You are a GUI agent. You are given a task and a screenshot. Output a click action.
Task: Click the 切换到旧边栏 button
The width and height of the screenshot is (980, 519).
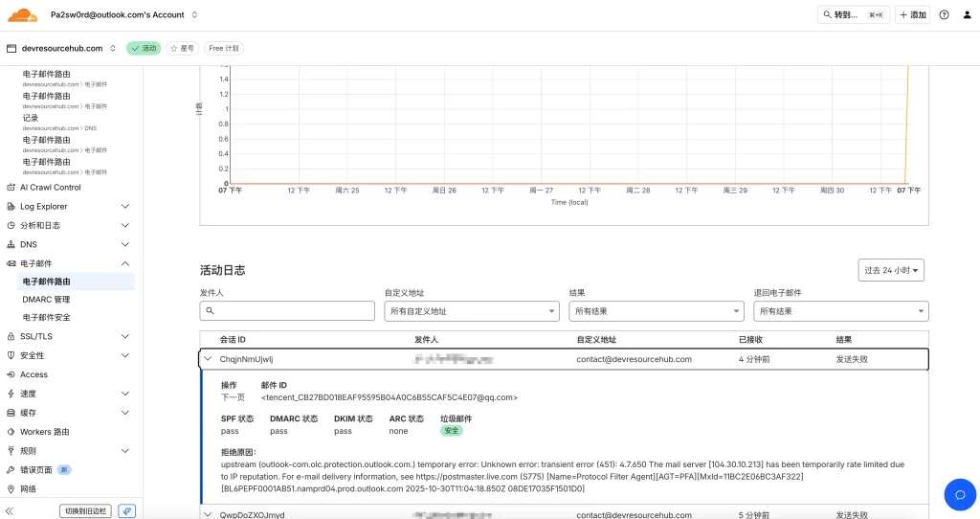click(85, 511)
